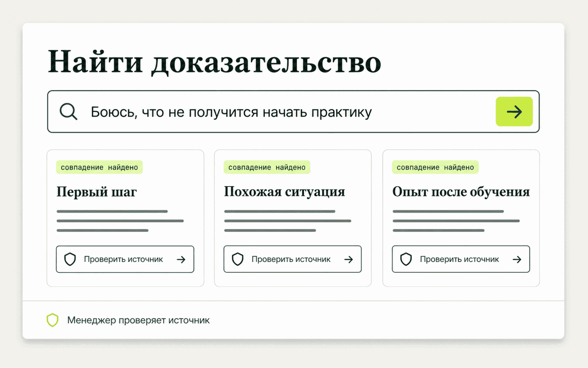The height and width of the screenshot is (368, 588).
Task: Click the magnifying glass search icon
Action: 68,112
